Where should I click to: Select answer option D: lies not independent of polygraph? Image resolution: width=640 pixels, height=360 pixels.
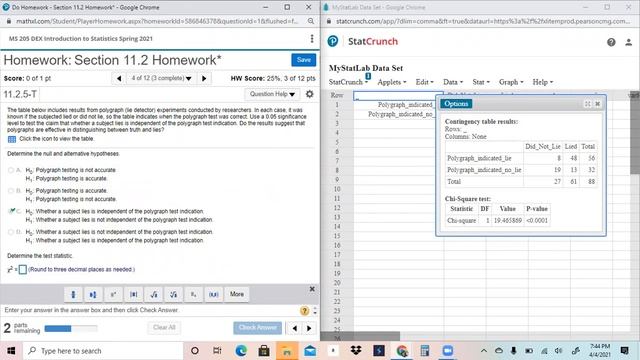click(x=11, y=232)
